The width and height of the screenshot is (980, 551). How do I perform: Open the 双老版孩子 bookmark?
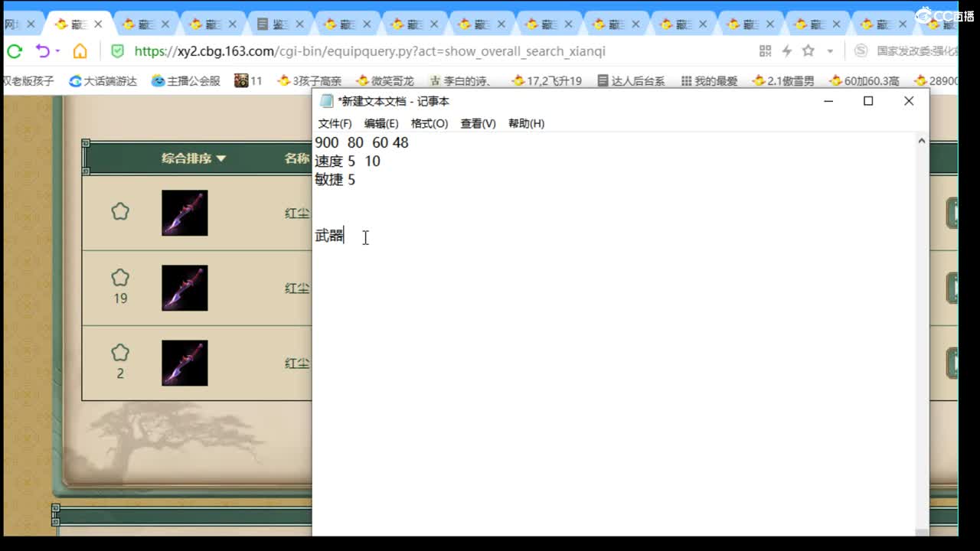coord(28,80)
